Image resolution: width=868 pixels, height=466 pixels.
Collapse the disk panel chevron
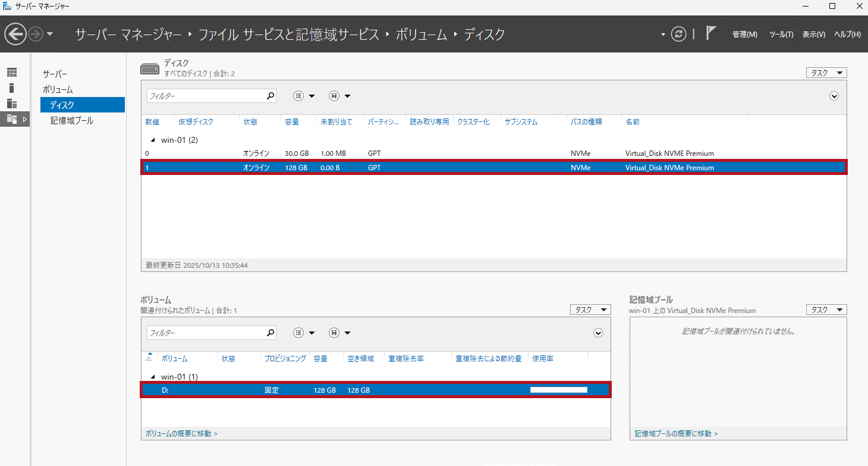(x=834, y=96)
